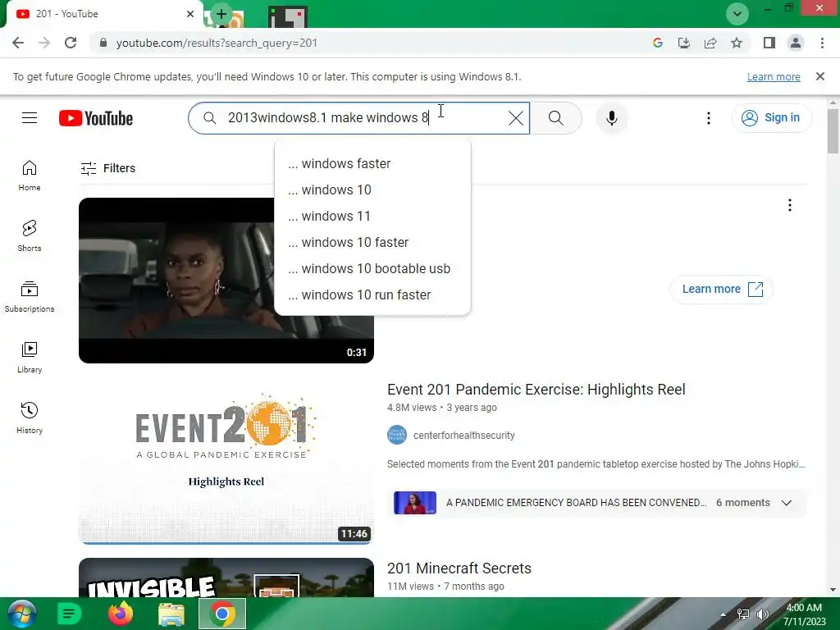Go forward in browser
The image size is (840, 630).
(44, 43)
